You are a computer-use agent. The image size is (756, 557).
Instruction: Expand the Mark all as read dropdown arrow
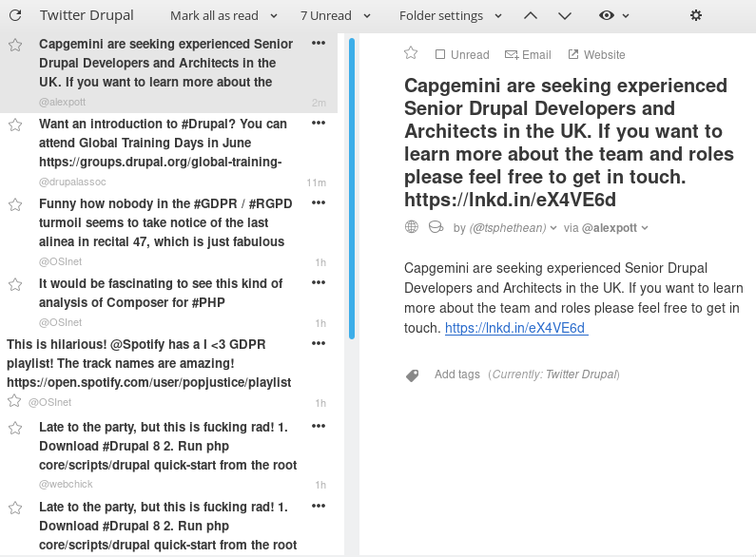click(x=274, y=16)
